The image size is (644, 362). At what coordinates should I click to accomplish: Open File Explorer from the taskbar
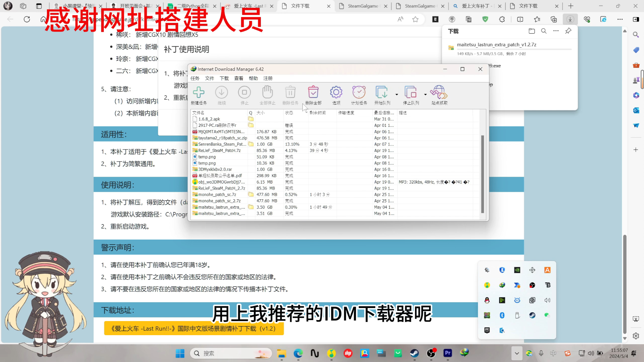point(281,353)
